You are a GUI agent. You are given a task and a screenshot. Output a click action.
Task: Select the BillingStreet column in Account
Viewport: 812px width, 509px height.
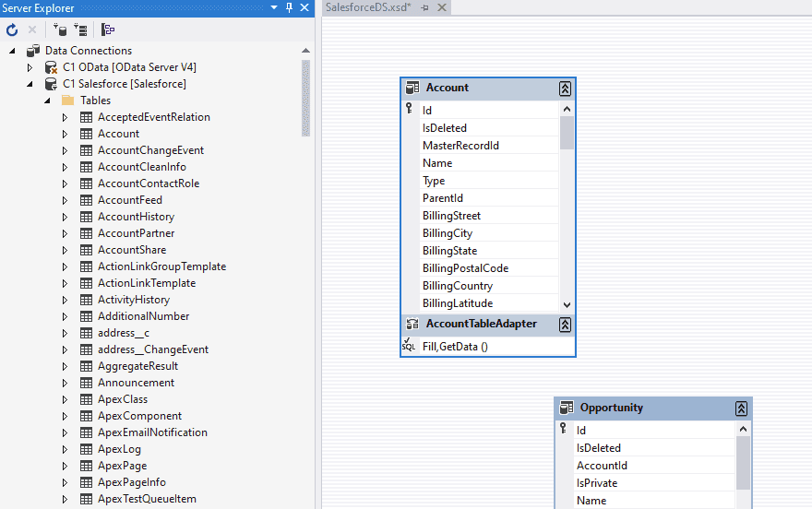(x=489, y=216)
